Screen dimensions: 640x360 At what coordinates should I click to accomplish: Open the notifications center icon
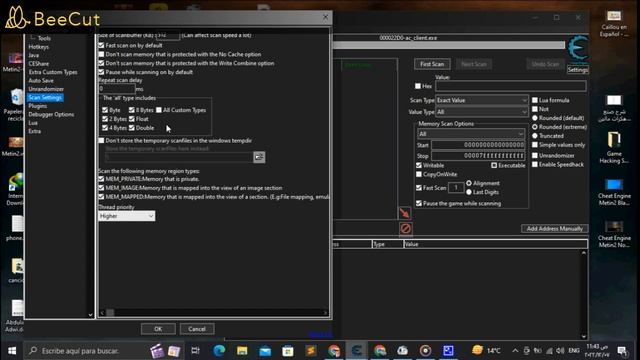click(x=622, y=351)
